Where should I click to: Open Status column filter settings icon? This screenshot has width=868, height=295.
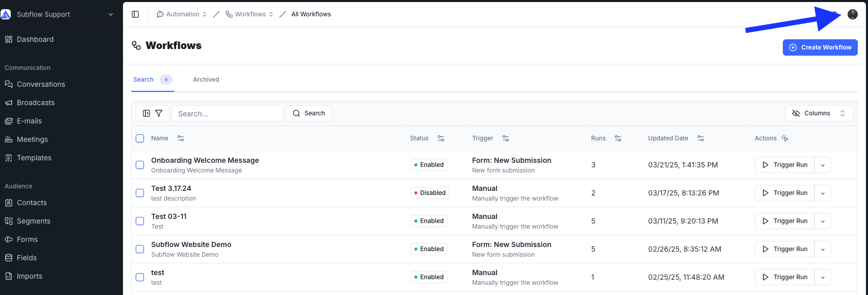[441, 138]
